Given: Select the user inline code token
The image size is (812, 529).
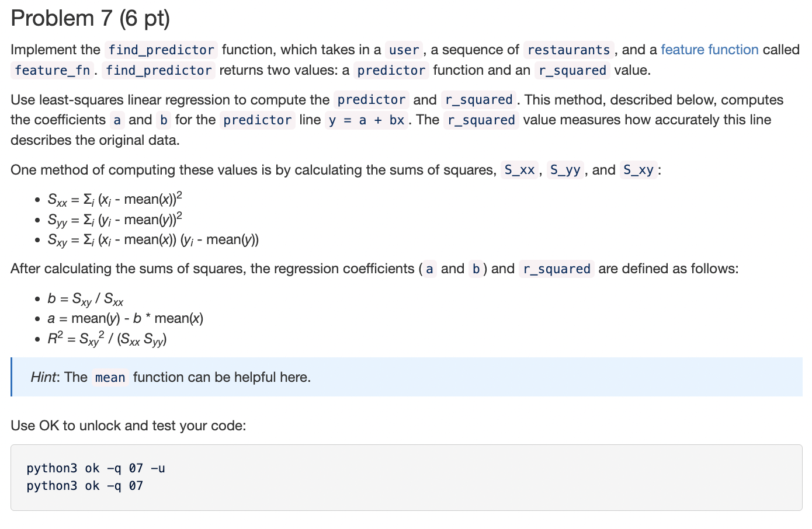Looking at the screenshot, I should click(404, 50).
